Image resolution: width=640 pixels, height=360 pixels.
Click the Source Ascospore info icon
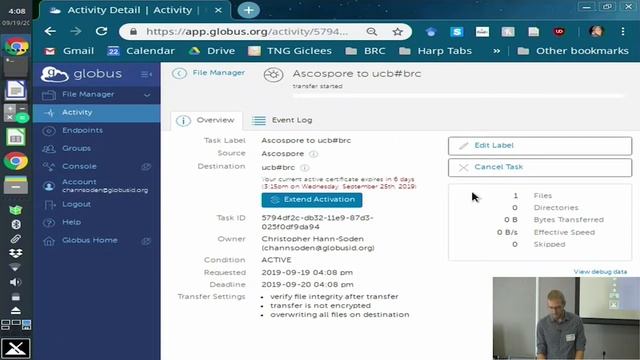coord(313,154)
